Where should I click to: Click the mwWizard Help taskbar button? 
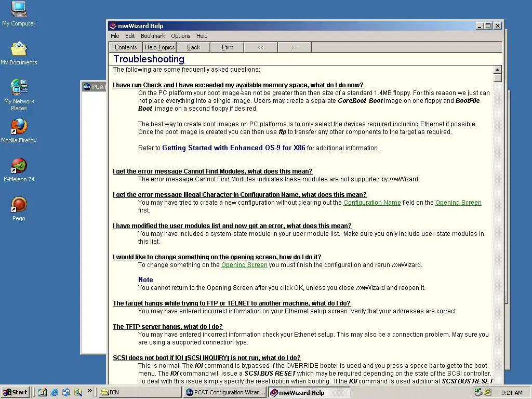point(310,392)
